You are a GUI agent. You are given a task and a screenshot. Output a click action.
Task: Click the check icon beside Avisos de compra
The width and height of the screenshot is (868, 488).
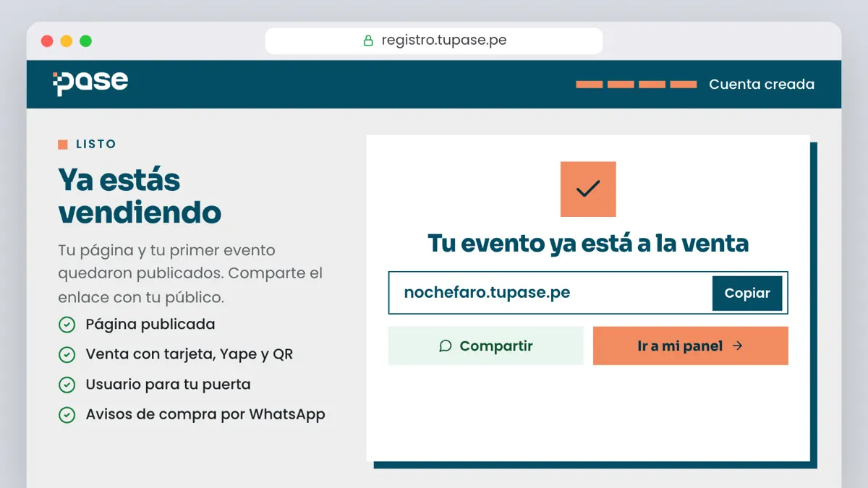pyautogui.click(x=67, y=415)
